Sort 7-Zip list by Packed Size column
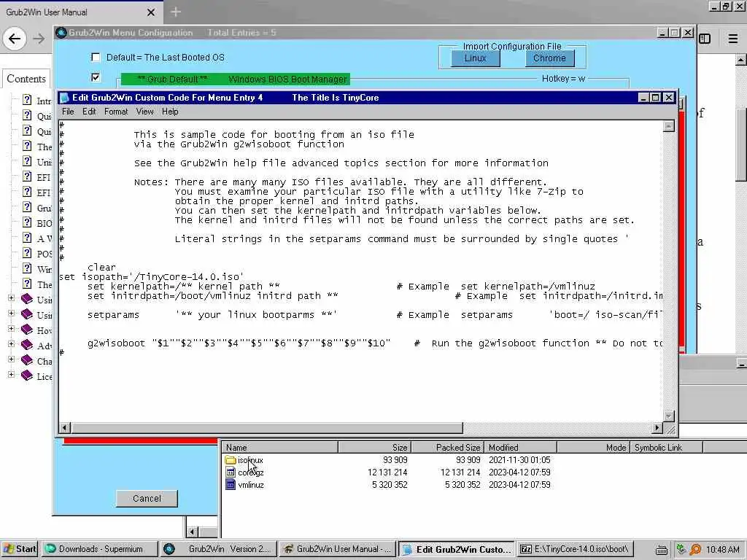The image size is (747, 560). click(x=448, y=447)
